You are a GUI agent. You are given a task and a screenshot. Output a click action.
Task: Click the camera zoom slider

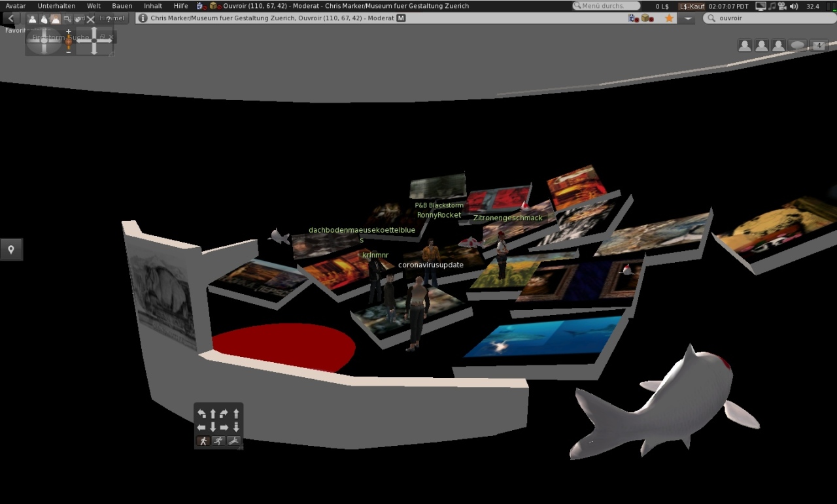pyautogui.click(x=69, y=41)
